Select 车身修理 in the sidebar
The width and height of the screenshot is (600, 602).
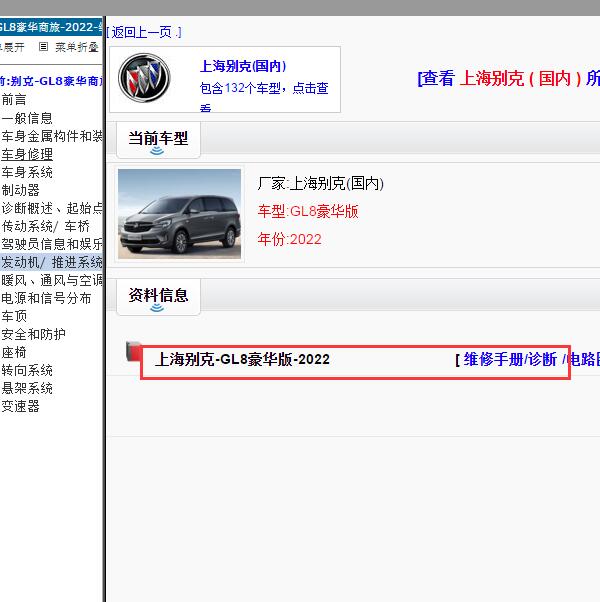(x=27, y=154)
